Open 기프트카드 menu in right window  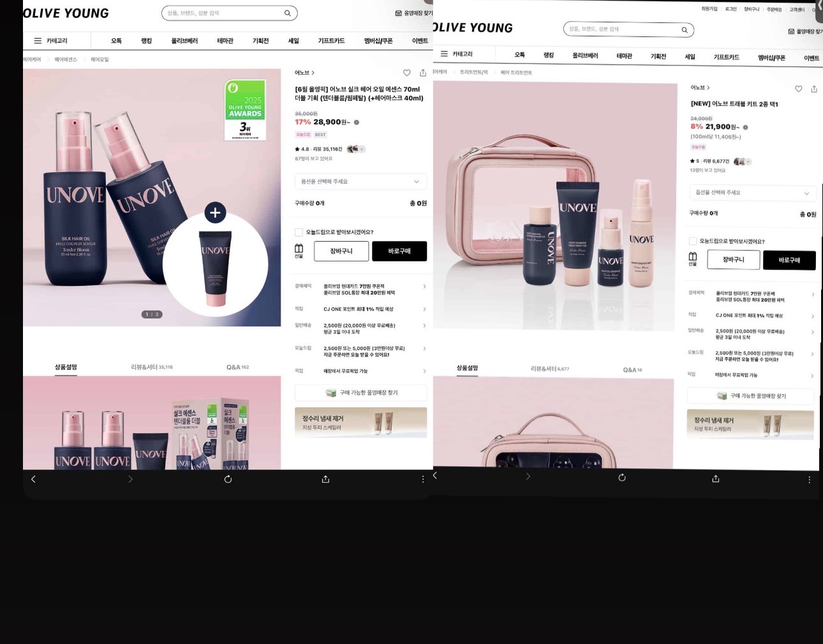[x=726, y=57]
